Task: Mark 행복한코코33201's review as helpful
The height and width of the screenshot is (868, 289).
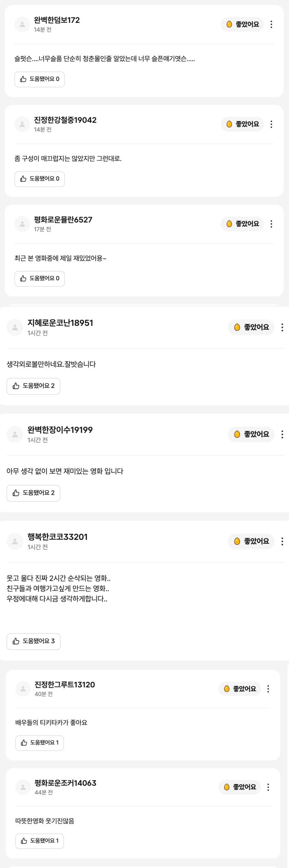Action: click(33, 641)
